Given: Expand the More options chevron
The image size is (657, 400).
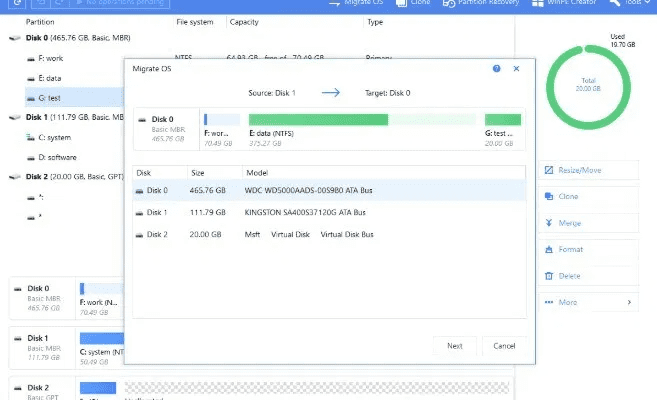Looking at the screenshot, I should [x=628, y=301].
